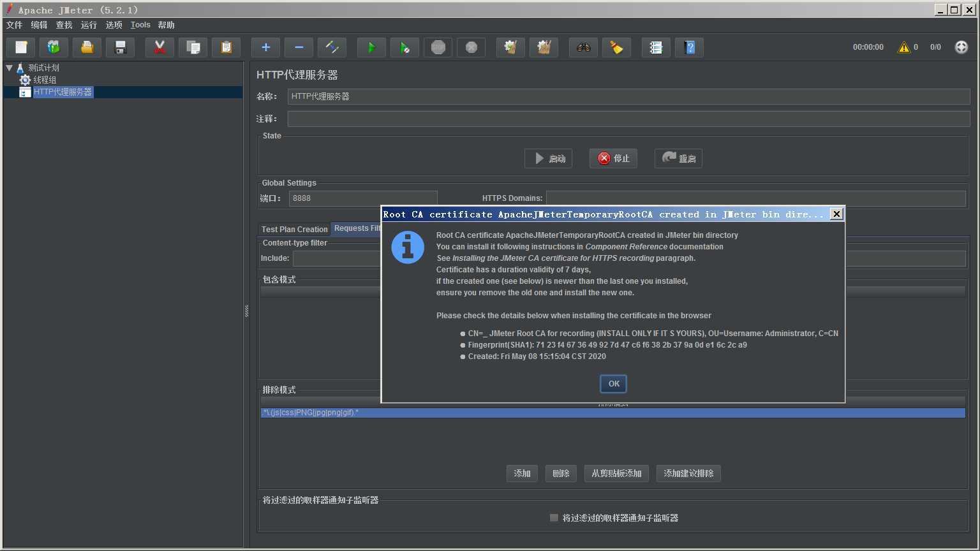980x551 pixels.
Task: Open Search with the binoculars icon
Action: (x=584, y=47)
